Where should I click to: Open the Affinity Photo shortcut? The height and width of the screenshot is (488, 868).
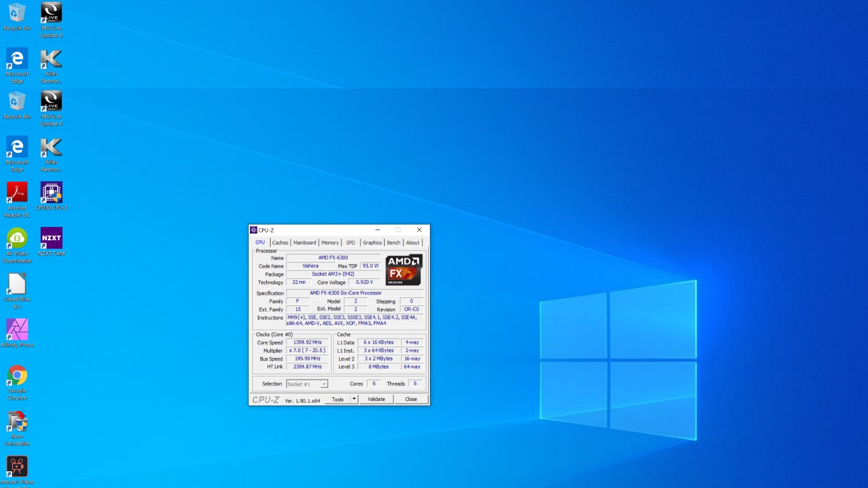(x=17, y=333)
